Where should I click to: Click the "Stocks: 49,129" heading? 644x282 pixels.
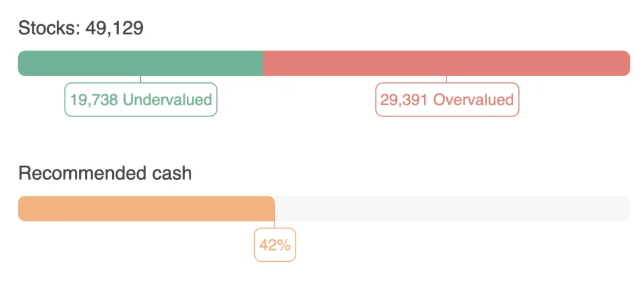81,28
